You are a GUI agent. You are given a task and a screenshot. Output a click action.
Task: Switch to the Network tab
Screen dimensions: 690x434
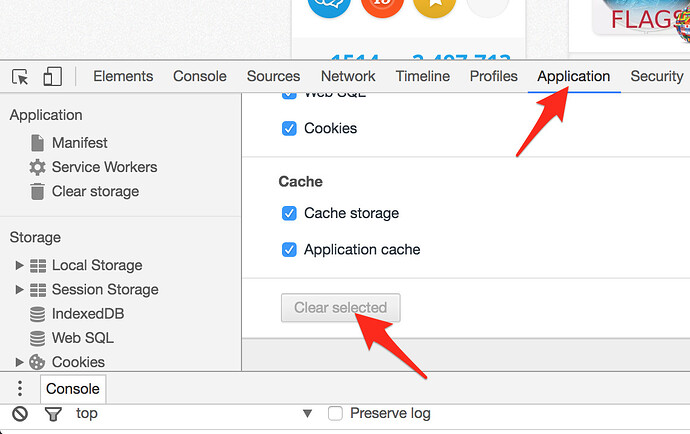click(x=348, y=76)
